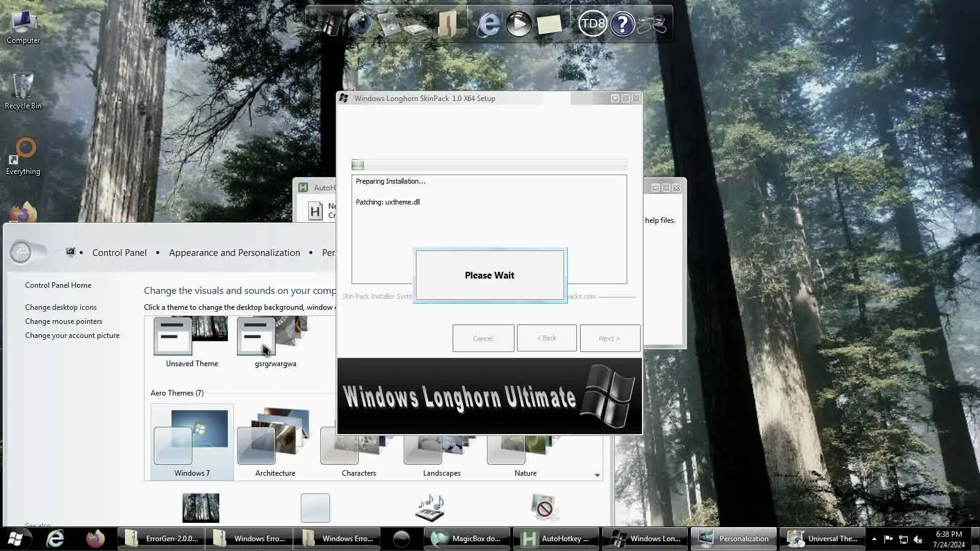Screen dimensions: 980x551
Task: Open the Window Color swatch
Action: pyautogui.click(x=315, y=508)
